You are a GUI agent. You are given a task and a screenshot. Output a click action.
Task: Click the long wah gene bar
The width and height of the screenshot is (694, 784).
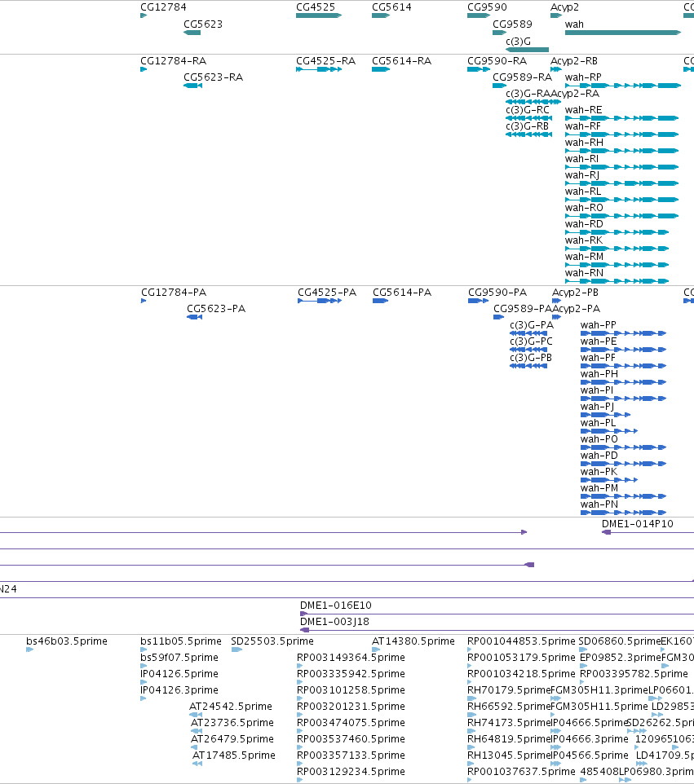[623, 33]
